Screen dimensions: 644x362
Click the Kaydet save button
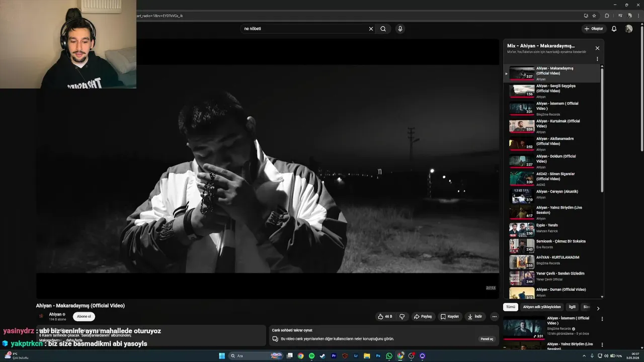(450, 316)
